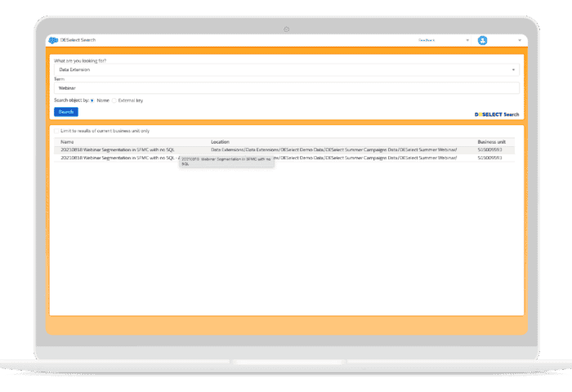Select the External key radio button
The height and width of the screenshot is (392, 572).
pyautogui.click(x=114, y=100)
